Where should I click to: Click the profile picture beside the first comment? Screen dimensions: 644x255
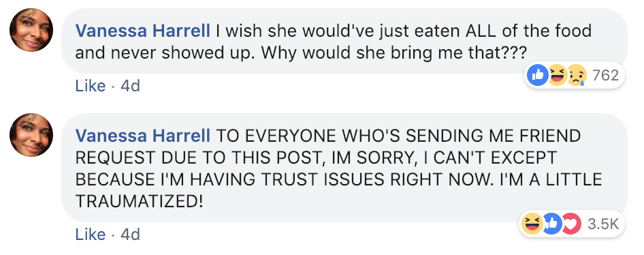tap(31, 30)
